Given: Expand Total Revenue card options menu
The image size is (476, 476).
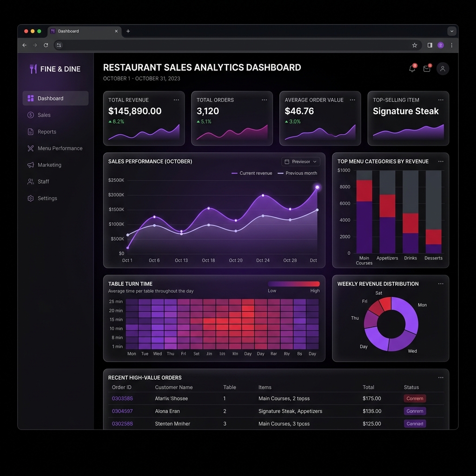Looking at the screenshot, I should (x=176, y=100).
